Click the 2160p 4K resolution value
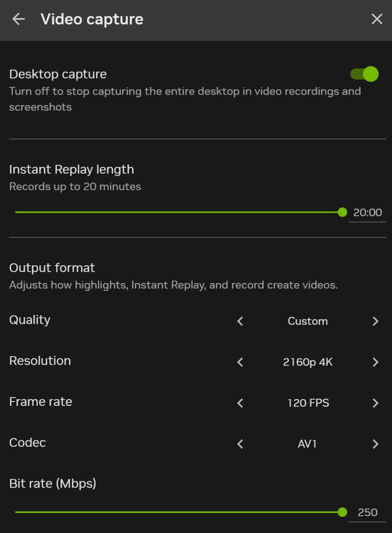The image size is (392, 533). [308, 362]
